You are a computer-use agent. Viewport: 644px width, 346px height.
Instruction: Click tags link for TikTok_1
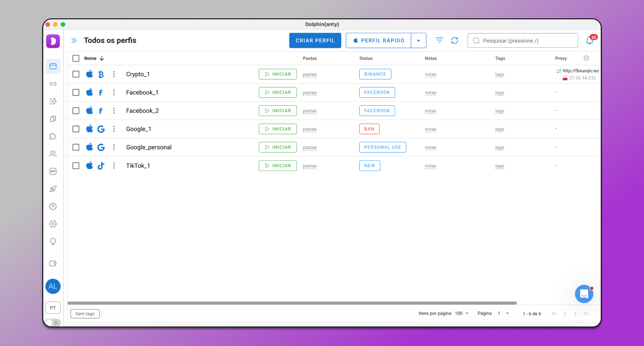[x=500, y=166]
